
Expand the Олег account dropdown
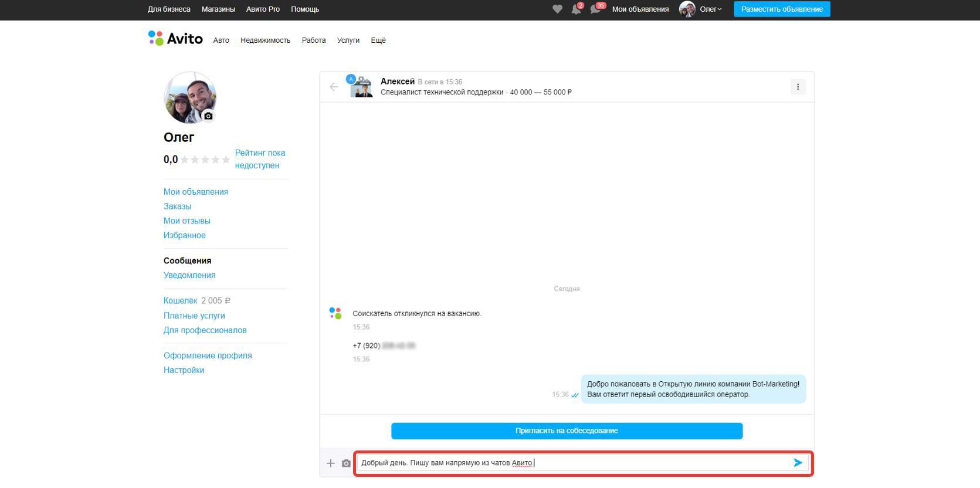710,9
